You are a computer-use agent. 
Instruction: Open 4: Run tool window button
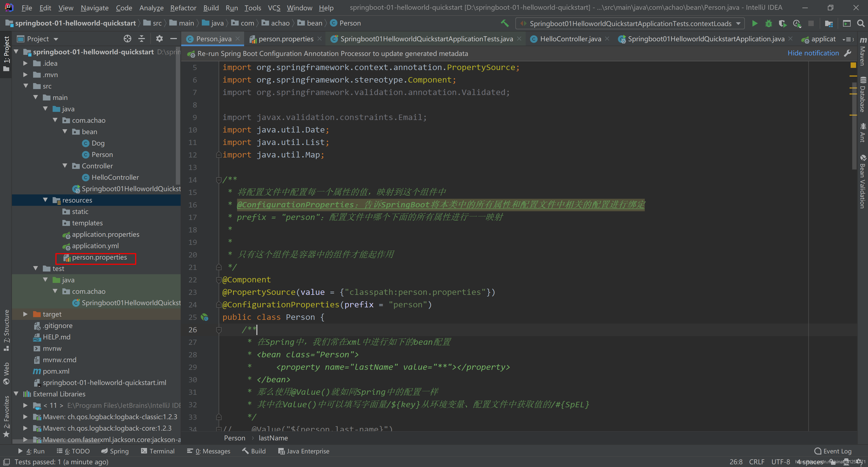pos(31,451)
